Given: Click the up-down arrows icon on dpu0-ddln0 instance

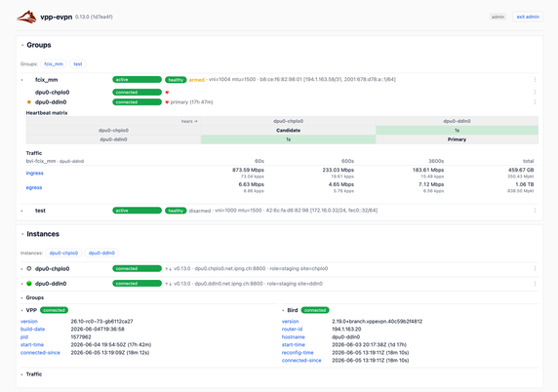Looking at the screenshot, I should [x=169, y=284].
